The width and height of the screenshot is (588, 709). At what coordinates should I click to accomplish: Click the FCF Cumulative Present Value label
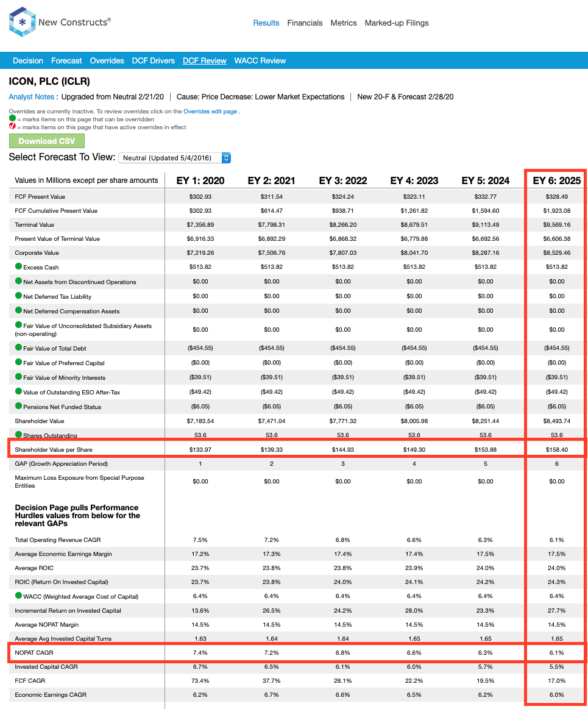tap(56, 211)
